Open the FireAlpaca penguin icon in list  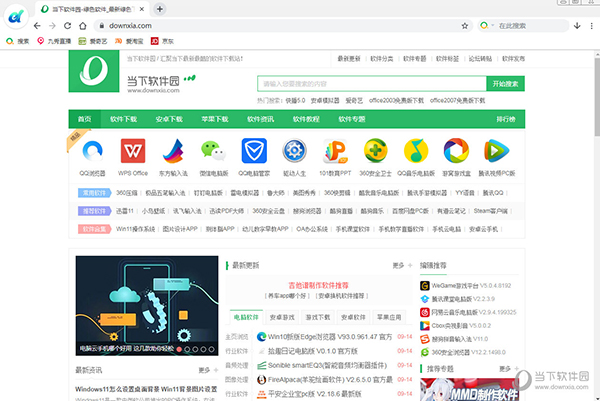pyautogui.click(x=262, y=380)
